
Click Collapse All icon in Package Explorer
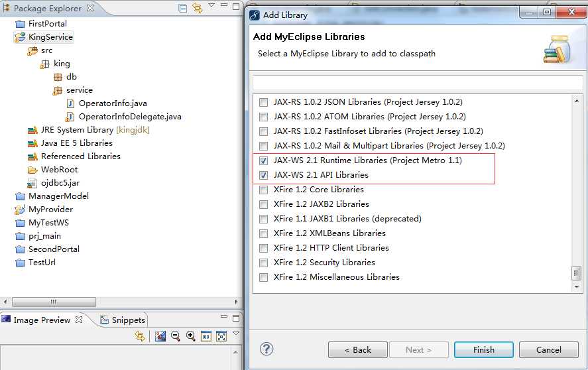pos(182,8)
